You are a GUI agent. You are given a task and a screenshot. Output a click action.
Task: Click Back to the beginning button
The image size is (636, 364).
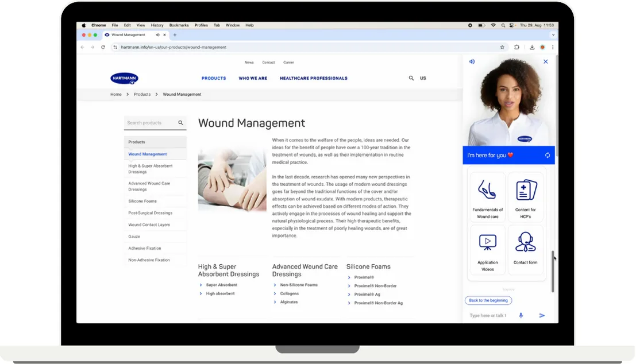click(488, 300)
